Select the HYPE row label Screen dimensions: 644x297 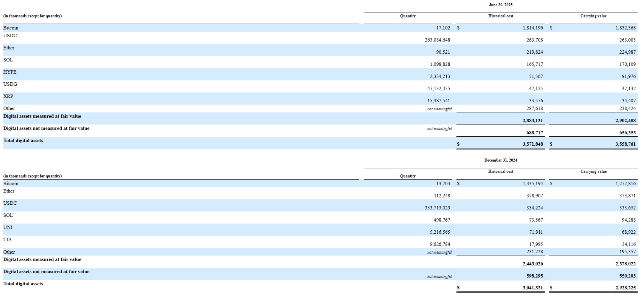coord(10,72)
